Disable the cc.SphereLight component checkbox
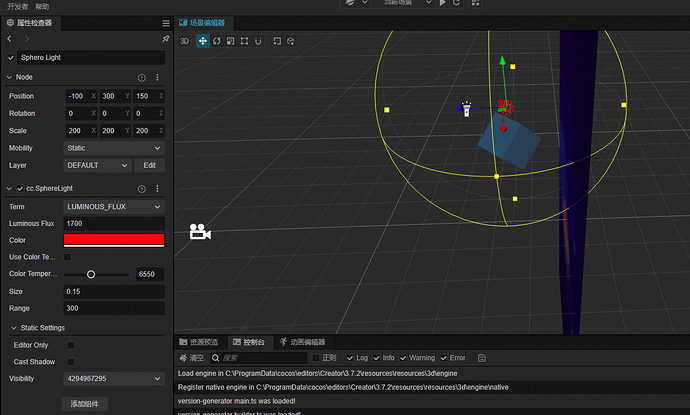 tap(18, 188)
